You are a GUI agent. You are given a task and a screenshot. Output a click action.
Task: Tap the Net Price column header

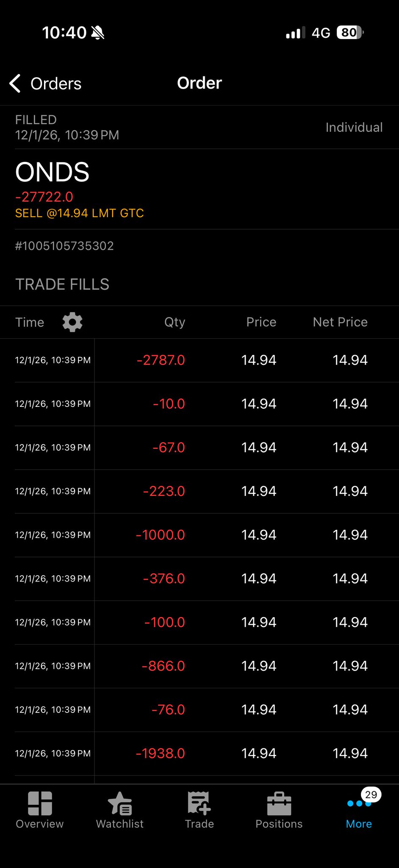(340, 323)
